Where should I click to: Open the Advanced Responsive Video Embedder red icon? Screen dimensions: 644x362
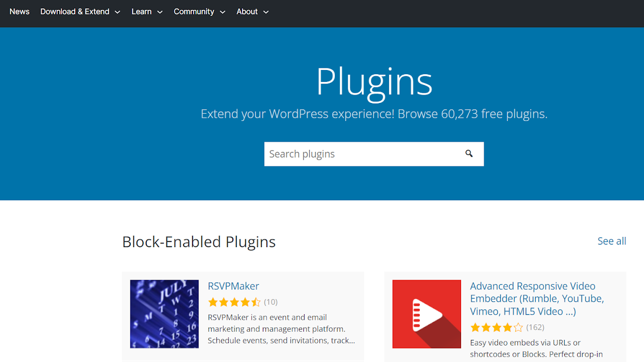[x=427, y=314]
